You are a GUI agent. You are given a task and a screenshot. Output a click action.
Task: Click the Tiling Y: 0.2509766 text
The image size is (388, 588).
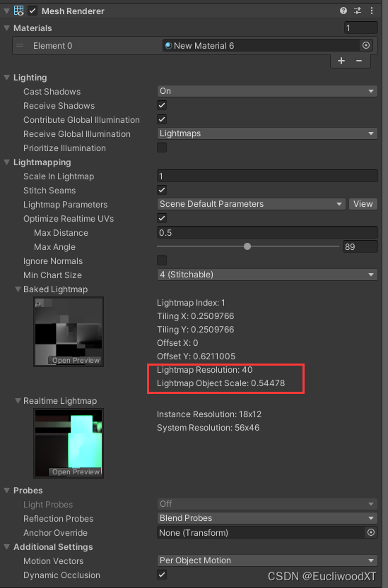coord(195,330)
